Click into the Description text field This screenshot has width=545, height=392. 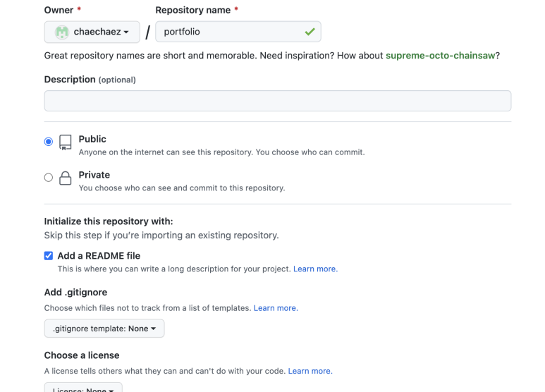[x=278, y=101]
